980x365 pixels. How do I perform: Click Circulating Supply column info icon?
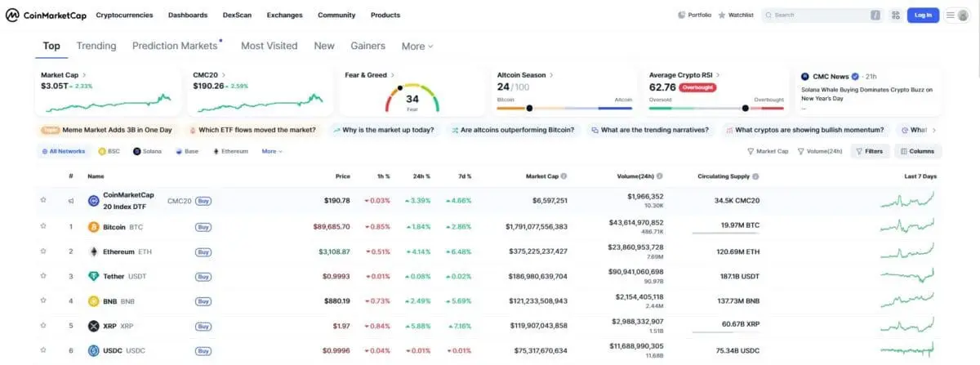point(756,176)
